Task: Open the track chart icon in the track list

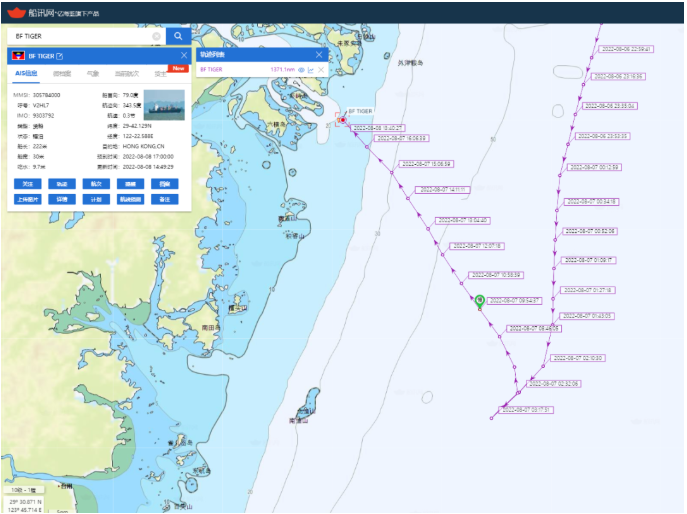Action: tap(311, 70)
